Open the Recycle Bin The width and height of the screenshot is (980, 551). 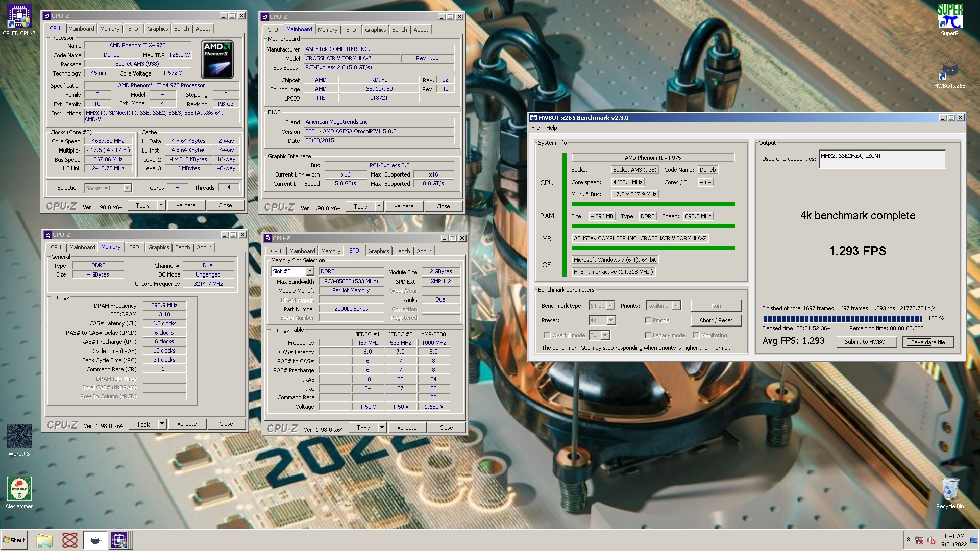[x=950, y=493]
